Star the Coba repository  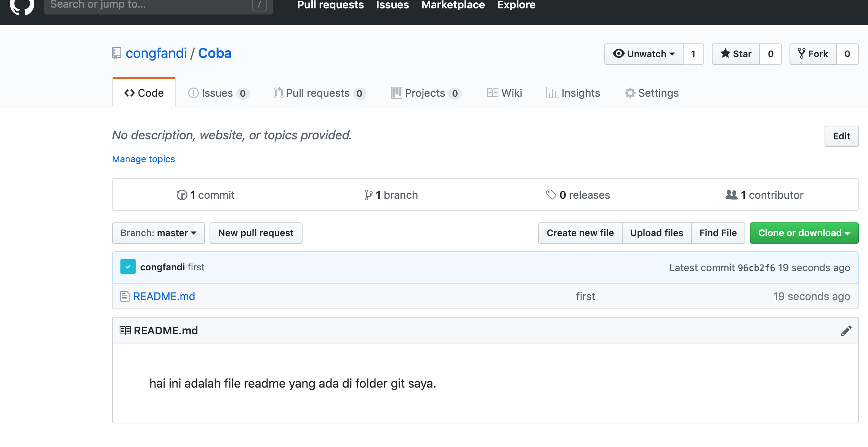(736, 54)
